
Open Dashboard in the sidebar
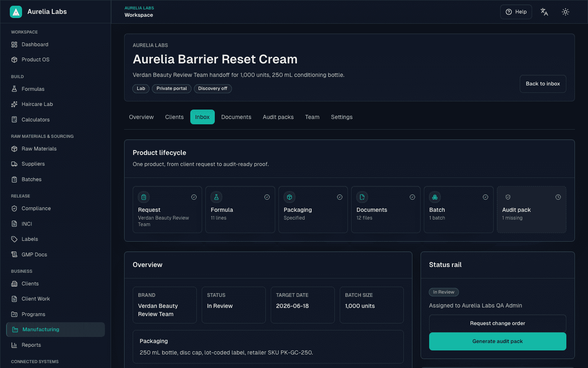56,45
